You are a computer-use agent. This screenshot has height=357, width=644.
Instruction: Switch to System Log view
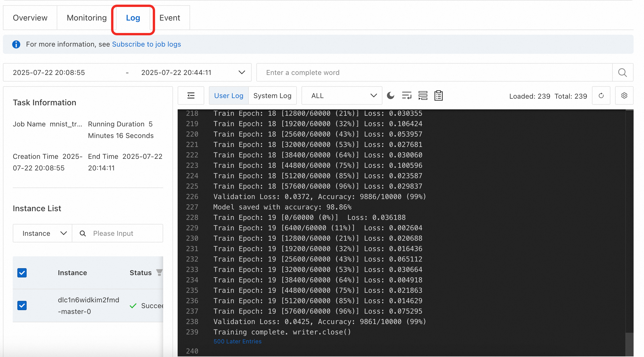[x=272, y=95]
